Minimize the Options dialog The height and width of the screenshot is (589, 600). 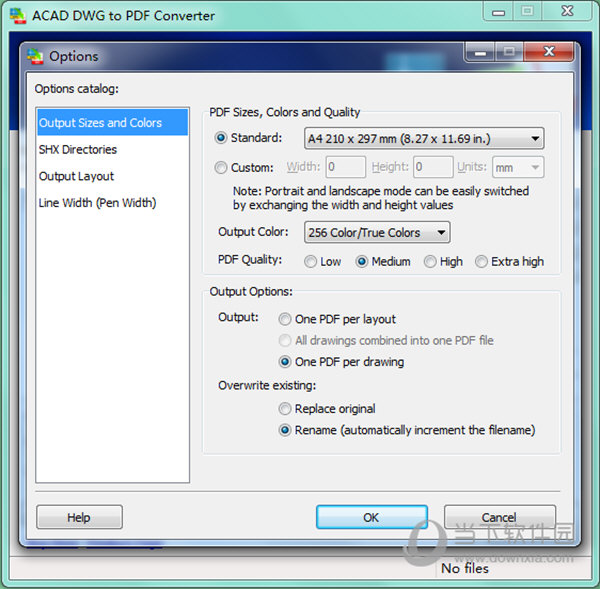[480, 52]
